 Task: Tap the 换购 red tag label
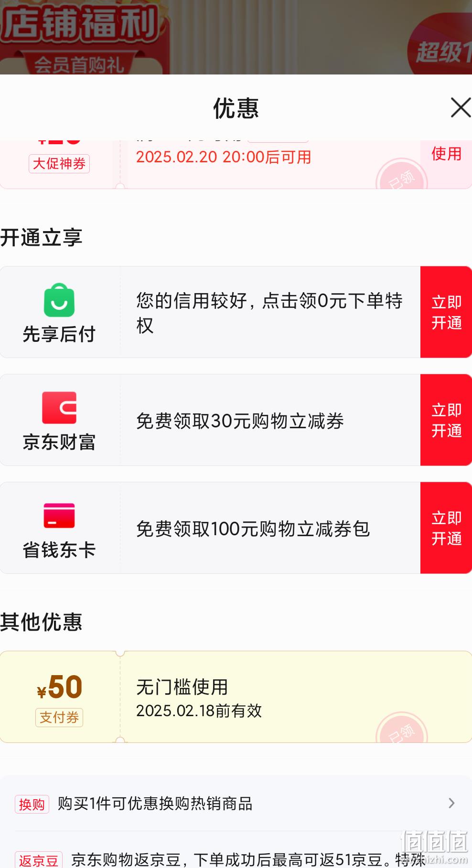[32, 804]
